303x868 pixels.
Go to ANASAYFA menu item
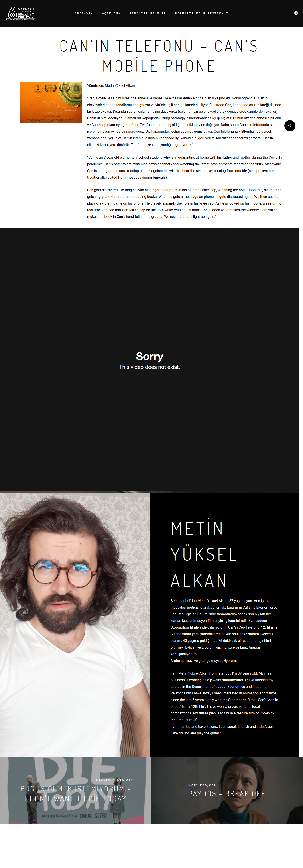pos(84,14)
